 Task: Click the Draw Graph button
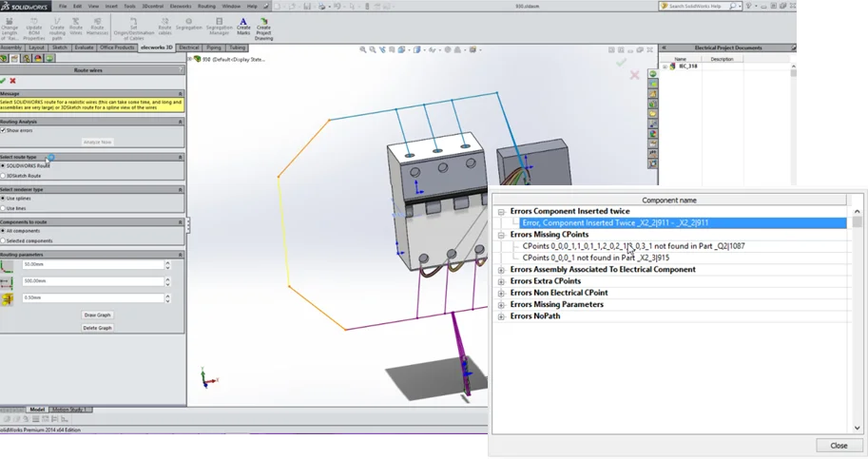click(97, 315)
